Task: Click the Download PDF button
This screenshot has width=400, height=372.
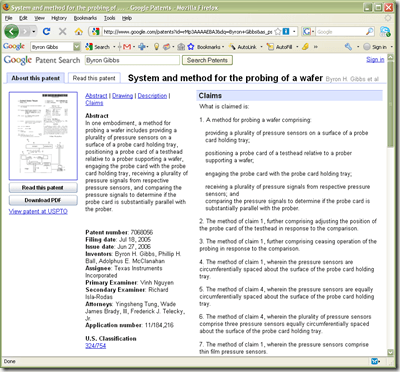Action: point(43,200)
